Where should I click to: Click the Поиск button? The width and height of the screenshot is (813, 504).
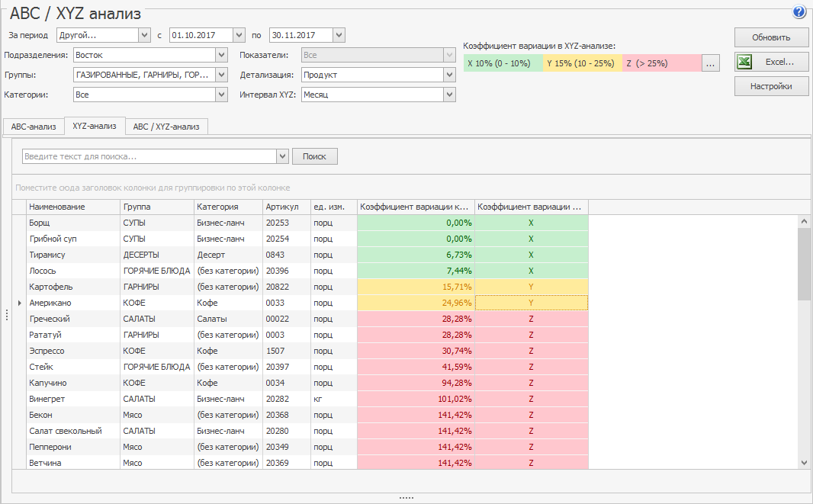(x=315, y=156)
